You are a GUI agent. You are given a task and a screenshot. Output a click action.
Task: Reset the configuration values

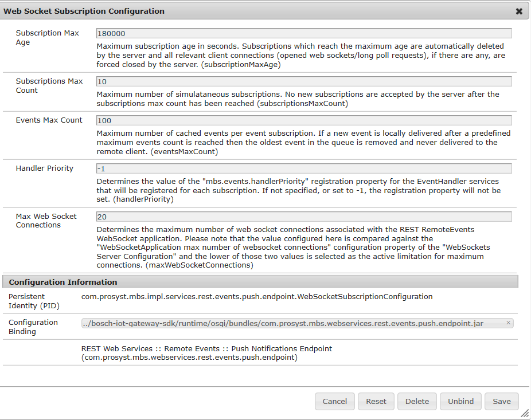click(376, 401)
